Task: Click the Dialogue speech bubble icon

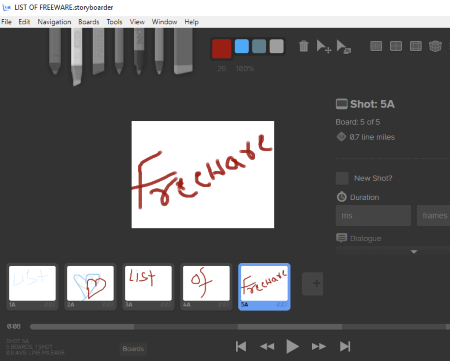Action: pyautogui.click(x=341, y=238)
